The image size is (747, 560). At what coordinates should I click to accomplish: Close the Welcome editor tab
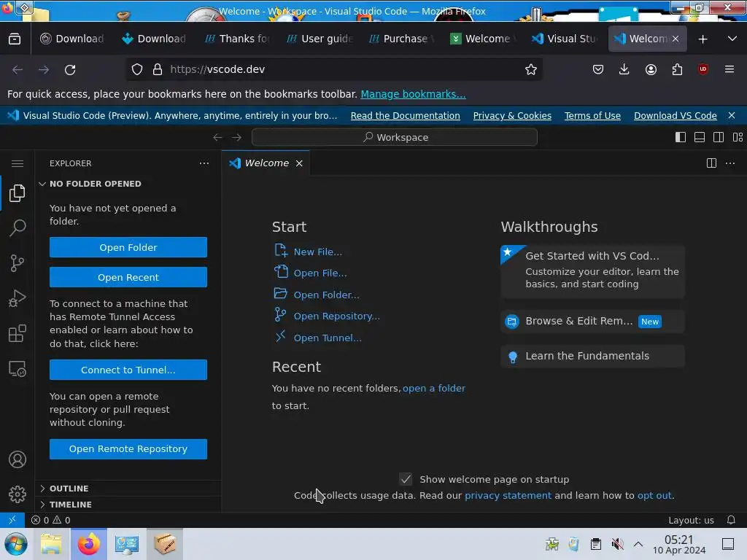click(x=299, y=163)
